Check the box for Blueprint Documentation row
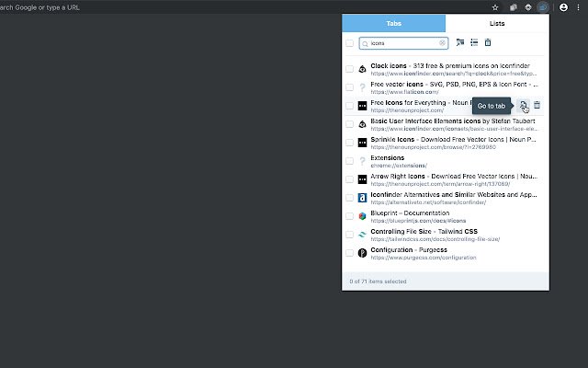Image resolution: width=588 pixels, height=368 pixels. click(x=349, y=216)
